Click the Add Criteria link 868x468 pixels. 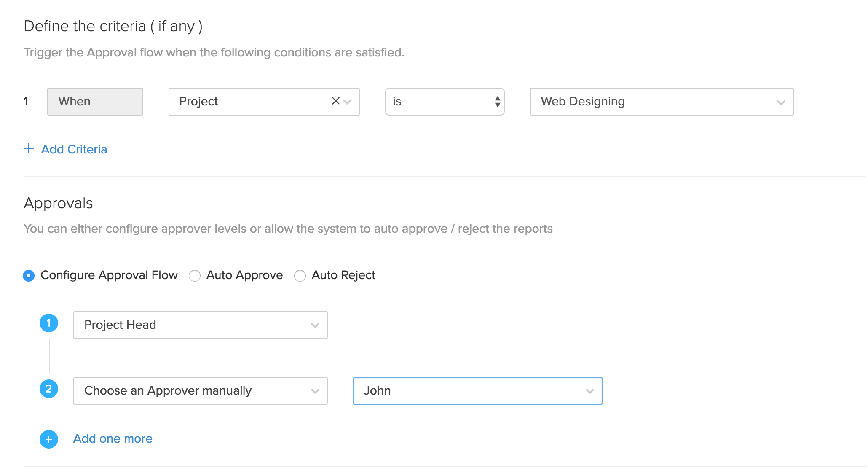(74, 149)
